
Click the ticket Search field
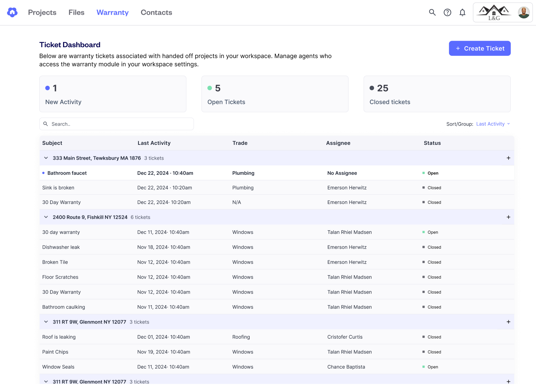pos(117,124)
